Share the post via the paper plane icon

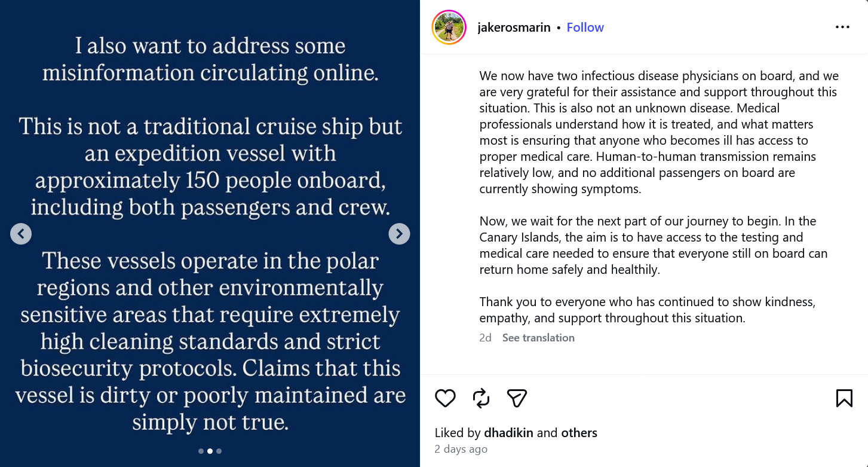pyautogui.click(x=517, y=398)
